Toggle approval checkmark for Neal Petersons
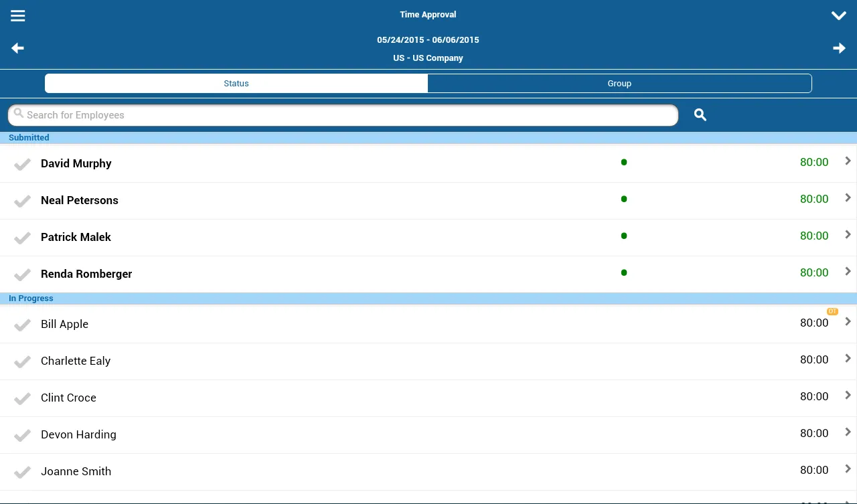 [x=23, y=201]
